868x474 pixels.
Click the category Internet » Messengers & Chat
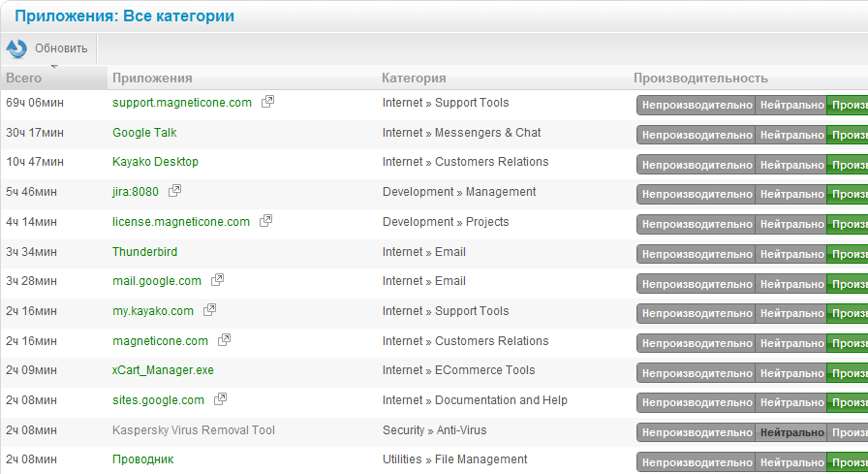[461, 133]
